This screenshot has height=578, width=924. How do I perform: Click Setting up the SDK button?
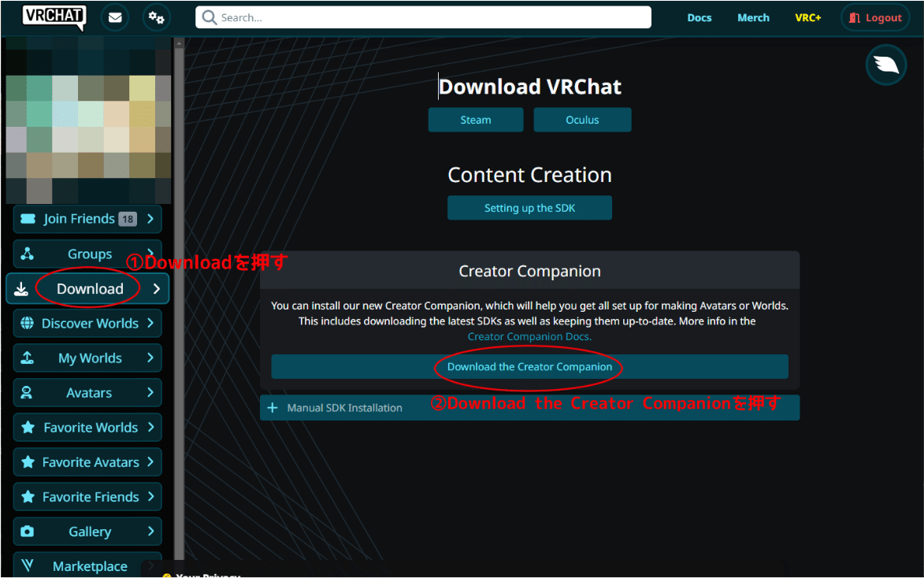pos(530,208)
